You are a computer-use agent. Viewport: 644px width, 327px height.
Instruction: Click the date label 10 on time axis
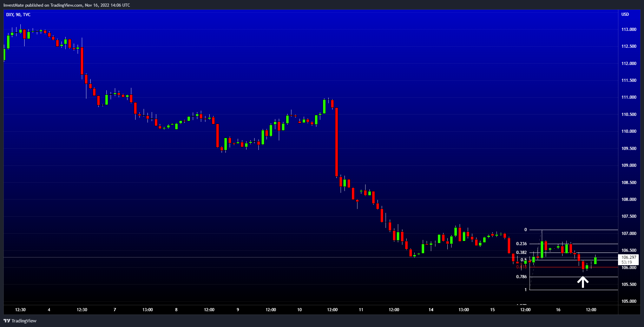click(x=300, y=310)
